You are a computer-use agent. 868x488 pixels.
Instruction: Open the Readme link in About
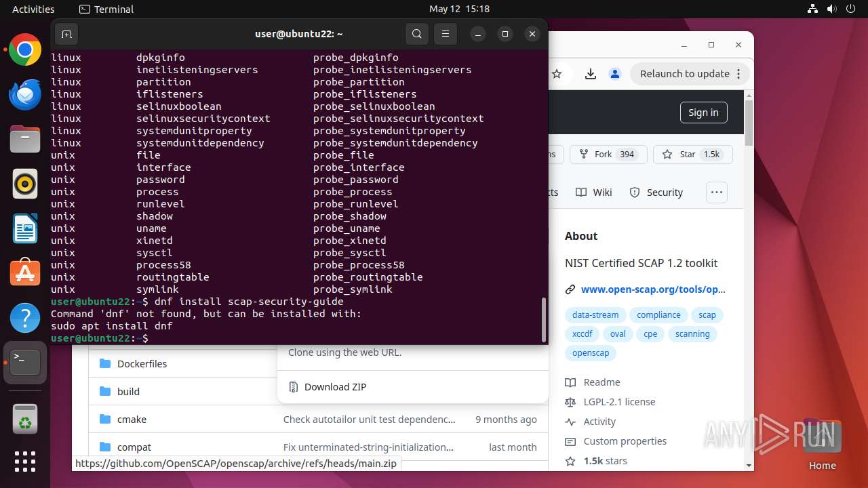pyautogui.click(x=601, y=382)
